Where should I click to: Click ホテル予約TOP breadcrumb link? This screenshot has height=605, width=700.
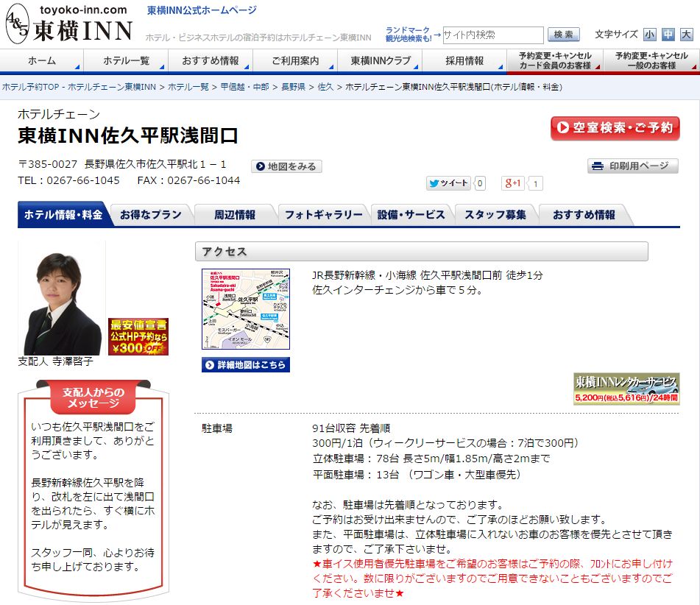click(79, 87)
